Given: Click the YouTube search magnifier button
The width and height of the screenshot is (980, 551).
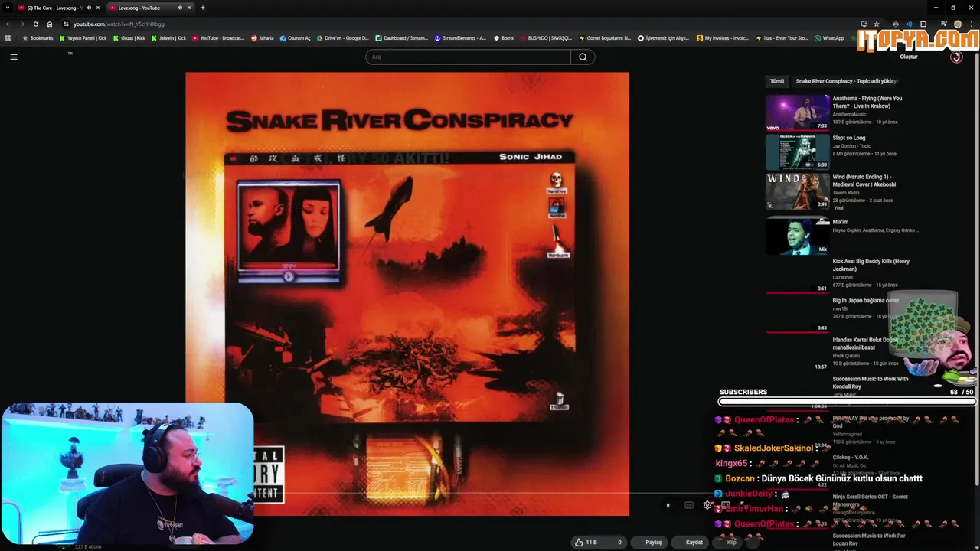Looking at the screenshot, I should (583, 57).
